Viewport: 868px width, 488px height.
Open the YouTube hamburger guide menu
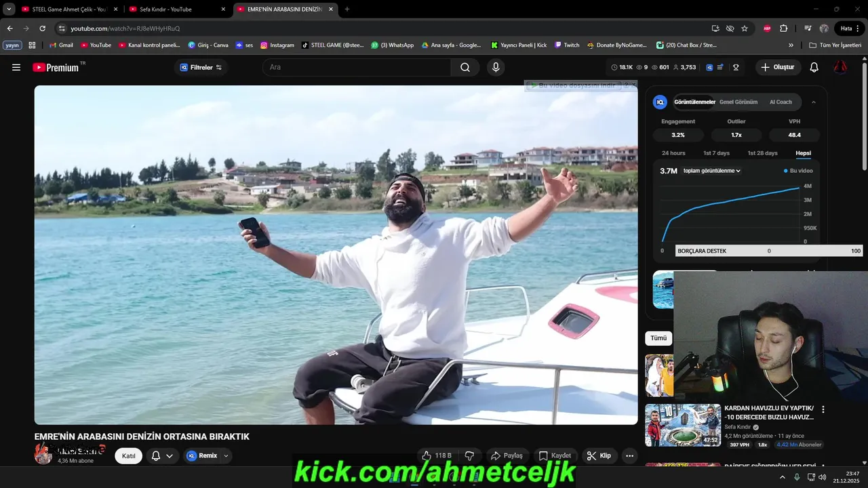tap(16, 67)
